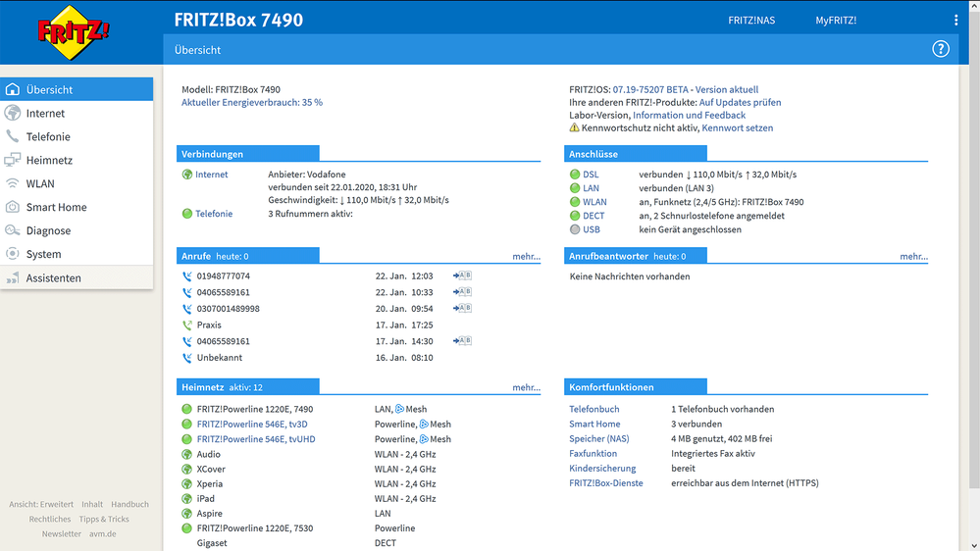Click mehr... in the Heimnetz section
The image size is (980, 551).
click(x=526, y=387)
